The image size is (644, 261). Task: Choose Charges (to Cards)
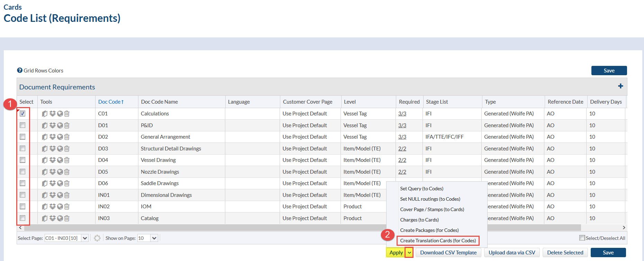pyautogui.click(x=419, y=220)
